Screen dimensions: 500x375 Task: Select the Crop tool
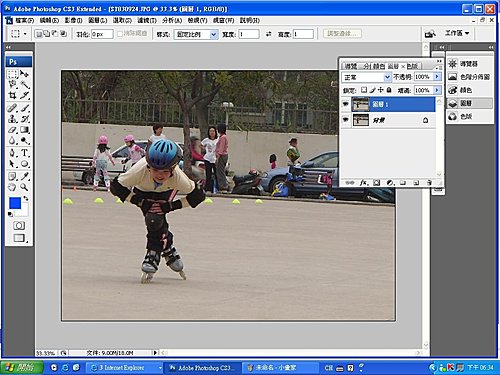[x=12, y=96]
